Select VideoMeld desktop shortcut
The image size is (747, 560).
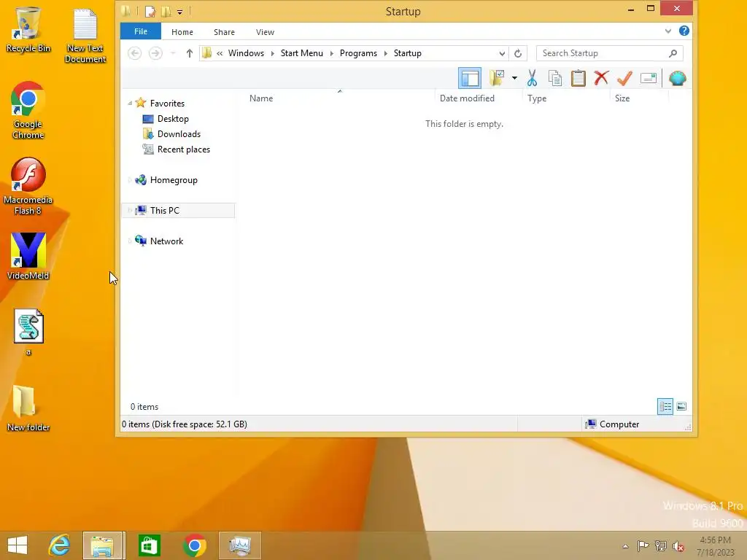(28, 256)
